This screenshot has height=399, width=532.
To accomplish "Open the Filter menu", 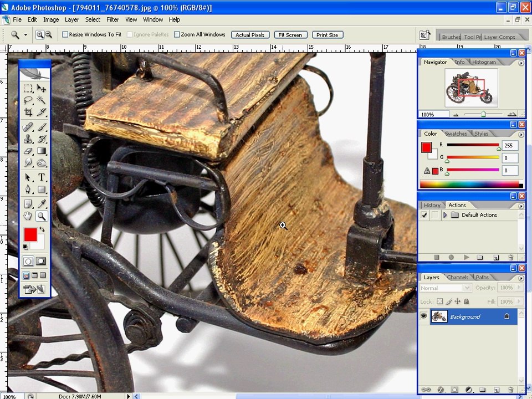I will coord(112,20).
